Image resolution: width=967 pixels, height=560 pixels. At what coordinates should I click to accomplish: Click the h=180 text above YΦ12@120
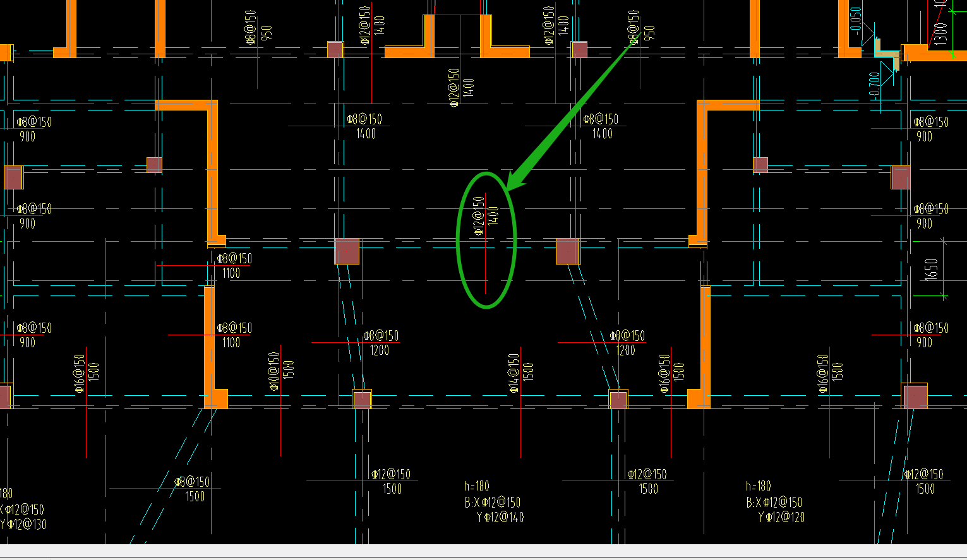pos(759,486)
